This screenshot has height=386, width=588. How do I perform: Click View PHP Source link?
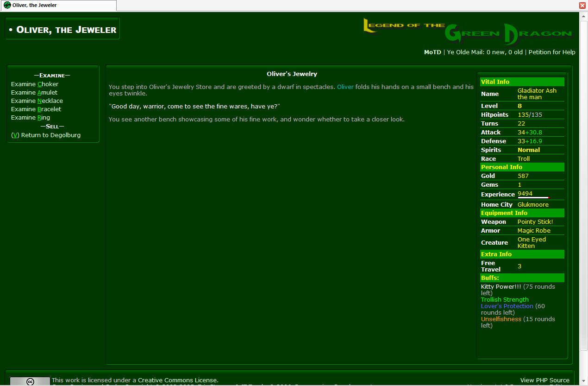[x=544, y=380]
